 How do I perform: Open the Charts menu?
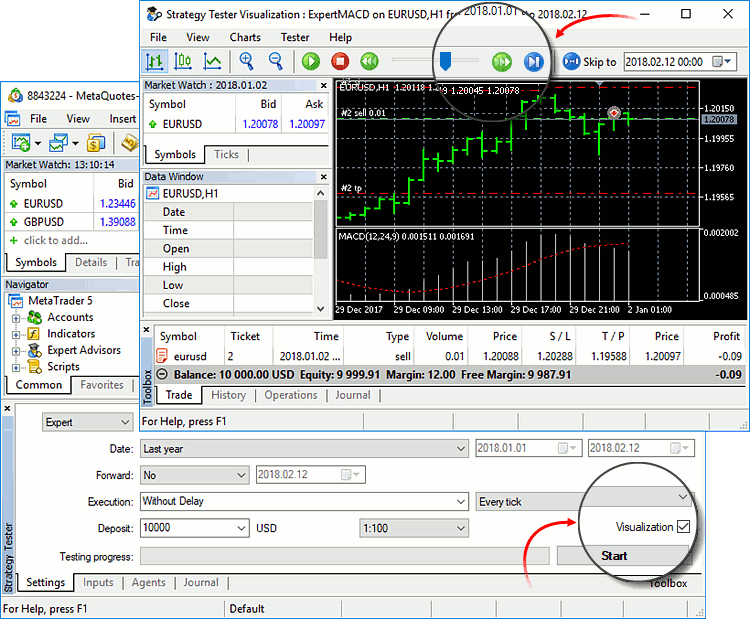pos(245,37)
